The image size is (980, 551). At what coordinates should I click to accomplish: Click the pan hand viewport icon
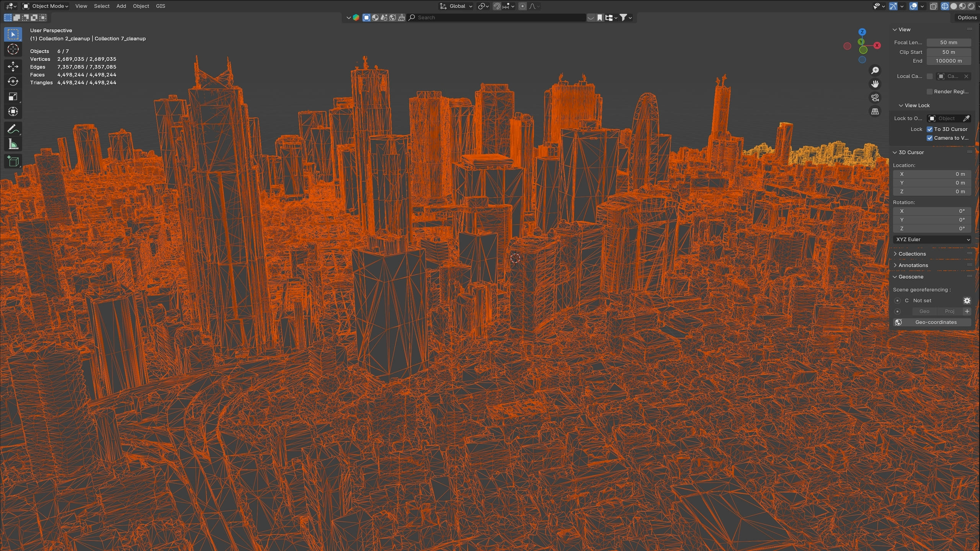pyautogui.click(x=875, y=84)
